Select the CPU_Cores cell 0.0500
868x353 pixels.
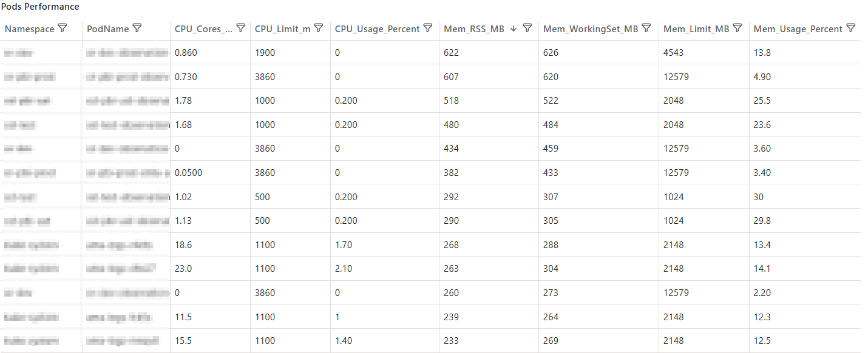point(188,173)
